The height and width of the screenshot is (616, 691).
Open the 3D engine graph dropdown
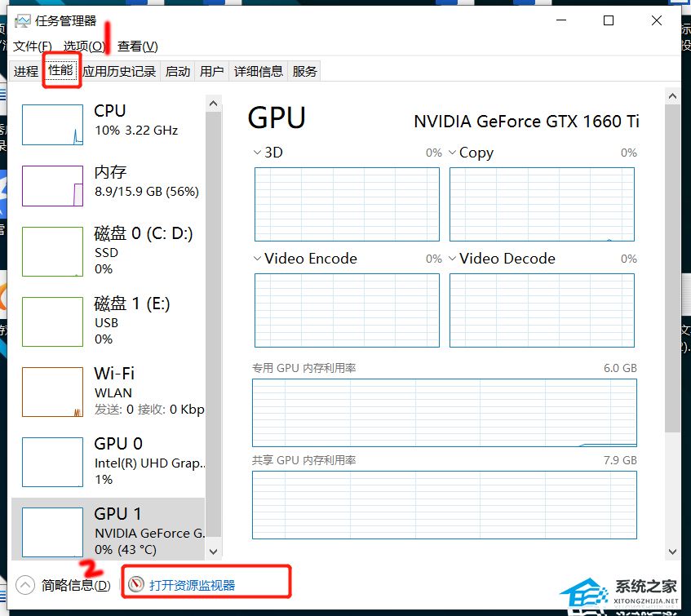(258, 153)
